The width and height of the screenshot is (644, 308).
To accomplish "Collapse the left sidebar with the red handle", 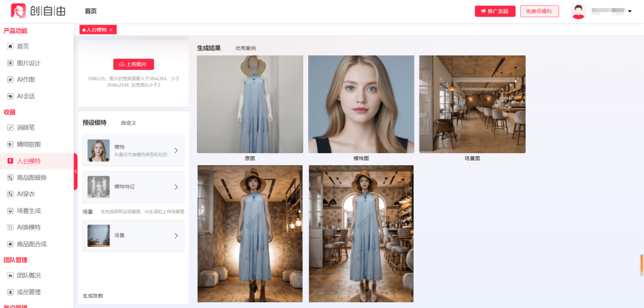I will coord(75,171).
